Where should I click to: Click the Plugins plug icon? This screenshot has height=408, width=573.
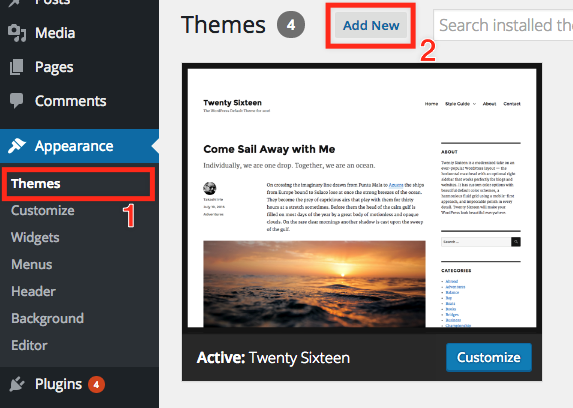click(17, 384)
